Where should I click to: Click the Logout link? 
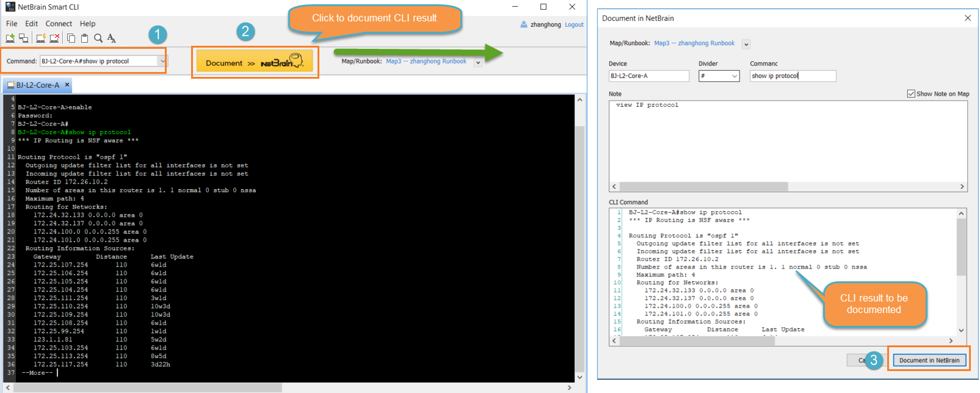pyautogui.click(x=574, y=24)
